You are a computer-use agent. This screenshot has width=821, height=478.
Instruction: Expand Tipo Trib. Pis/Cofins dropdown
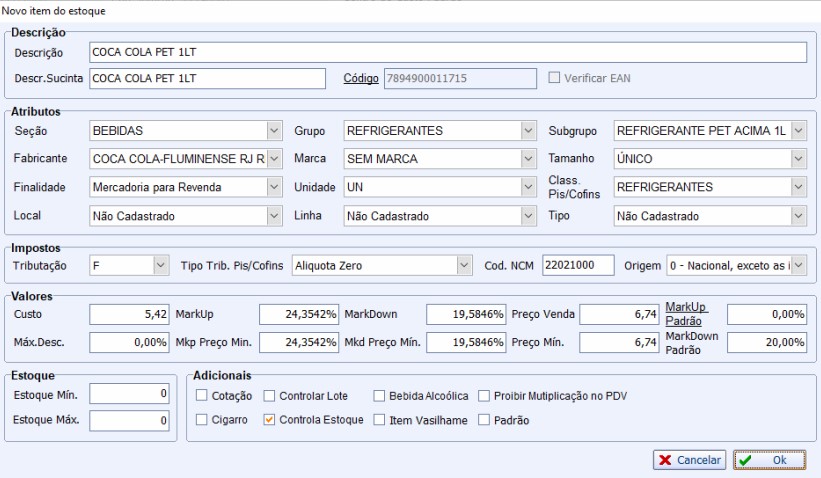point(463,265)
